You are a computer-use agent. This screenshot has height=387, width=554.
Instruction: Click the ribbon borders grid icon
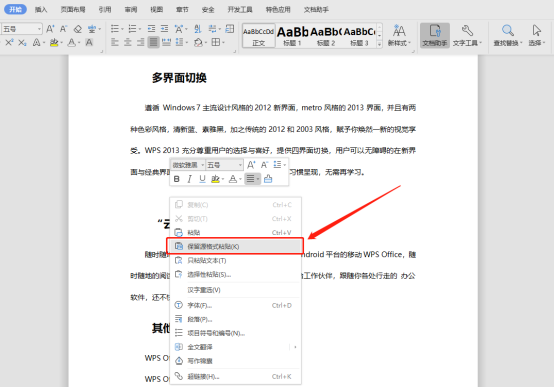pos(216,42)
